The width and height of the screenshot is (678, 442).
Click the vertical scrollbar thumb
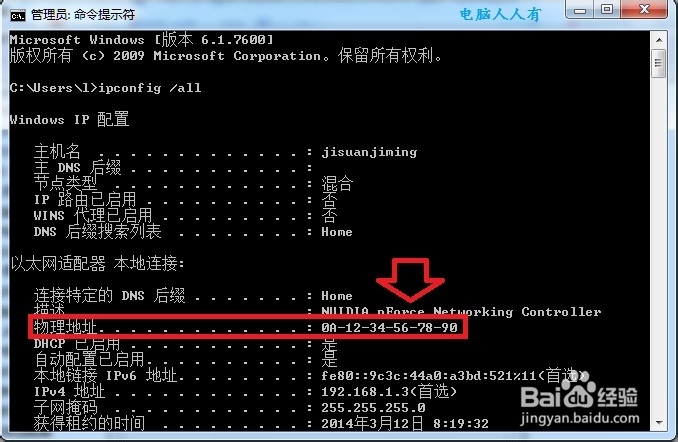click(659, 64)
